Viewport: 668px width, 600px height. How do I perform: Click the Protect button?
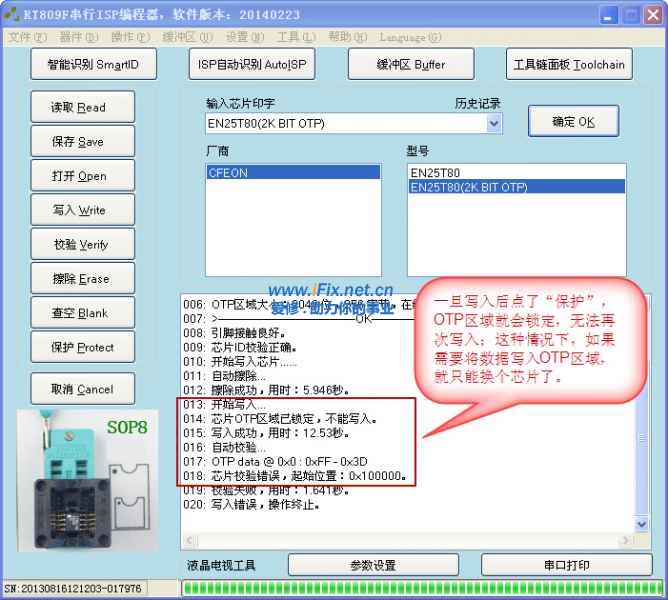tap(78, 348)
